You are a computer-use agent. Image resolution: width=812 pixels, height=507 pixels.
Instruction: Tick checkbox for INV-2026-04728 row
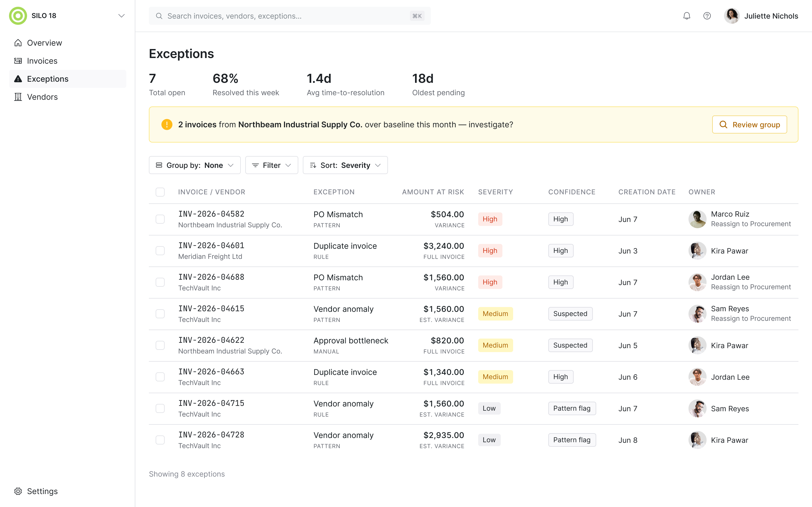pyautogui.click(x=160, y=440)
